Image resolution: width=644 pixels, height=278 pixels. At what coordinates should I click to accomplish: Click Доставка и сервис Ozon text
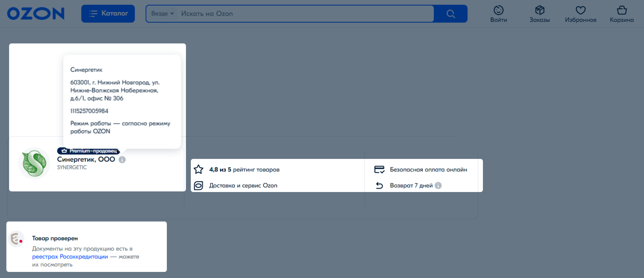tap(243, 185)
